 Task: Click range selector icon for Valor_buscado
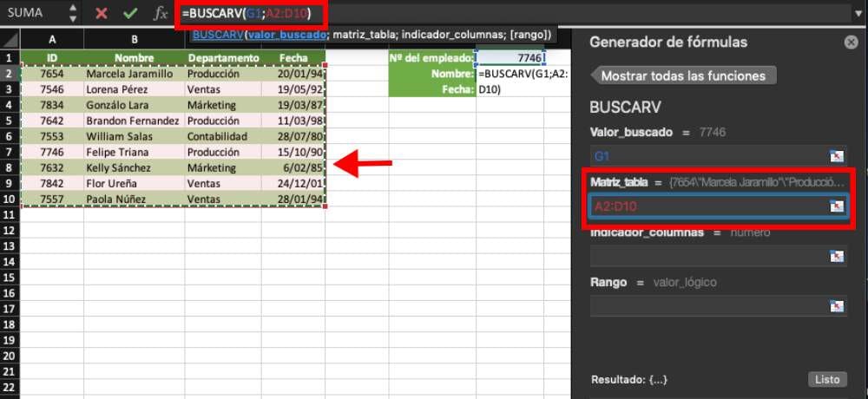[836, 156]
